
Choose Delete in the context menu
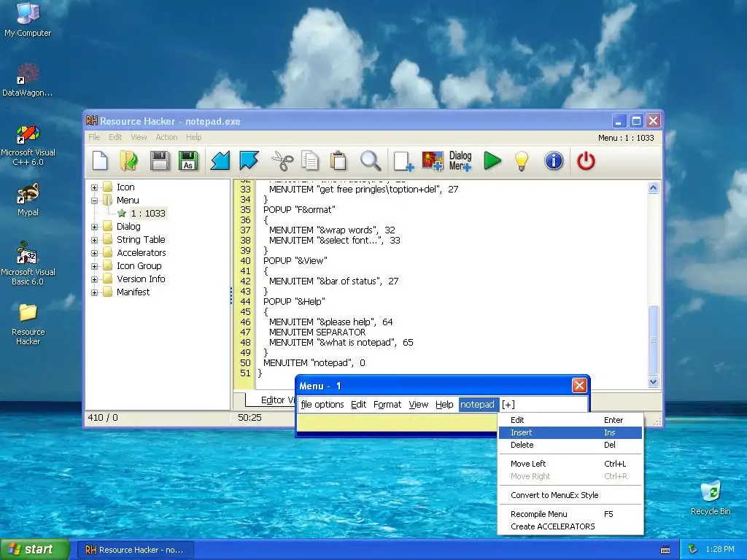click(x=570, y=445)
